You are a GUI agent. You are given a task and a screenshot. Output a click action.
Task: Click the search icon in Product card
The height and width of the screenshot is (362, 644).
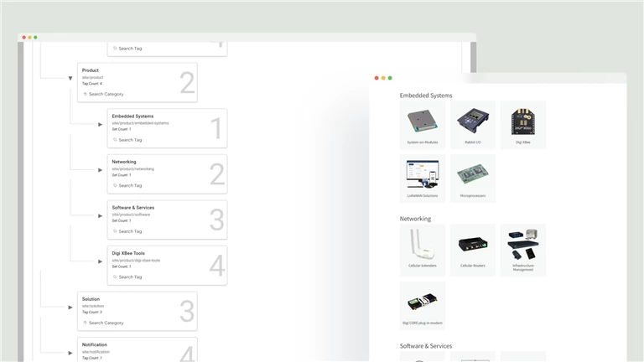point(85,94)
